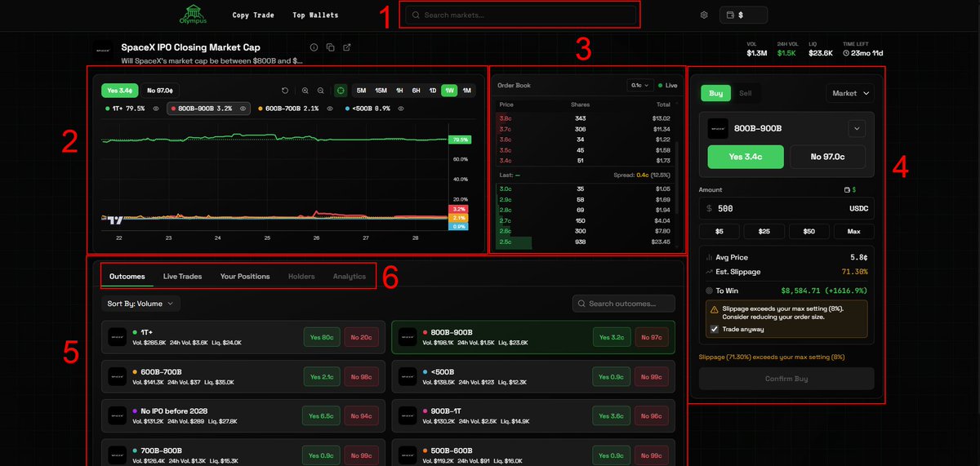Open the wallet balance button
Screen dimensions: 980x466
click(x=744, y=15)
